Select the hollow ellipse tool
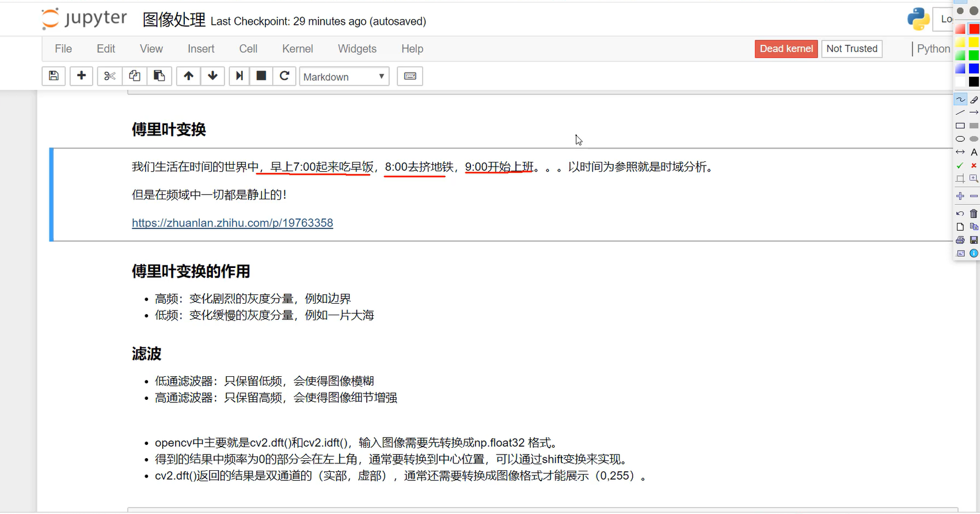980x514 pixels. pyautogui.click(x=960, y=139)
